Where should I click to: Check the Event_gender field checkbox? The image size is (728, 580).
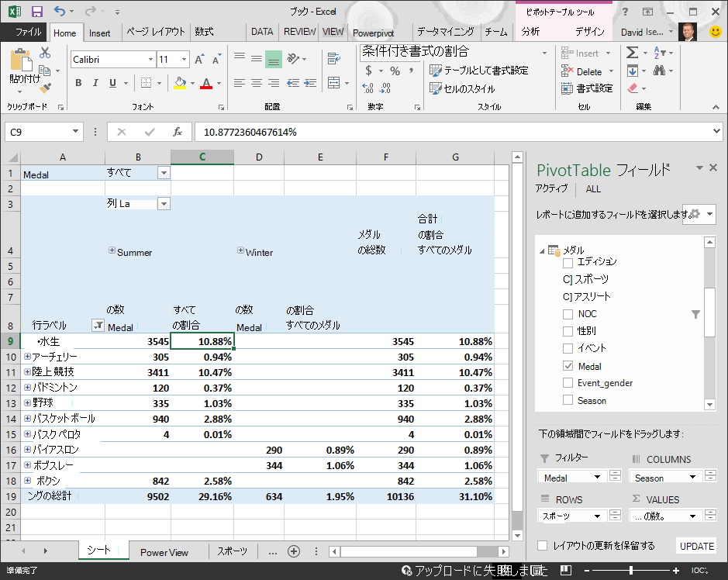click(568, 382)
